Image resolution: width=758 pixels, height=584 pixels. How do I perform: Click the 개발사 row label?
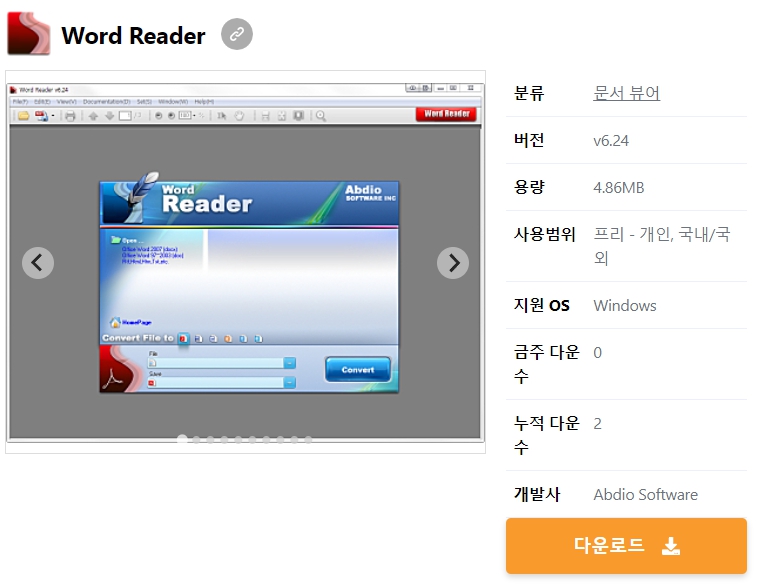pos(537,494)
